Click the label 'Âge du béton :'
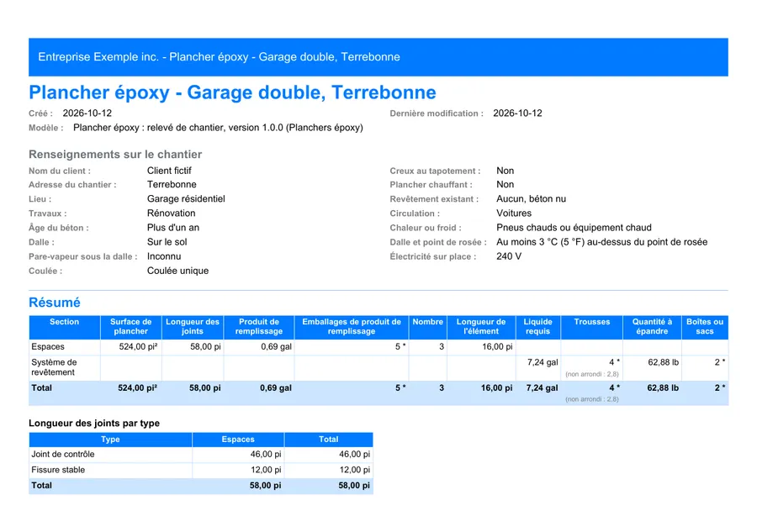 [58, 228]
